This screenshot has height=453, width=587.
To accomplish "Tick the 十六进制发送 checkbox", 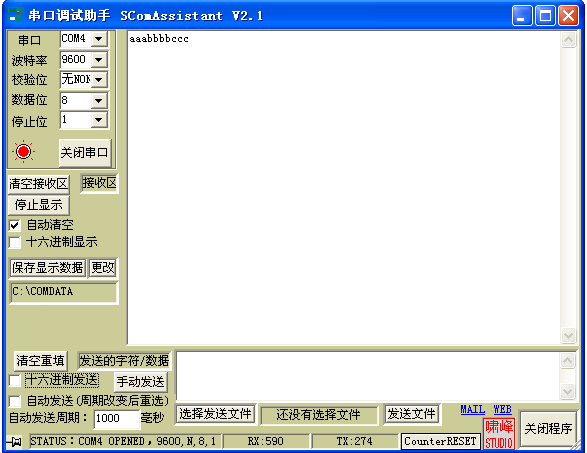I will [x=15, y=381].
